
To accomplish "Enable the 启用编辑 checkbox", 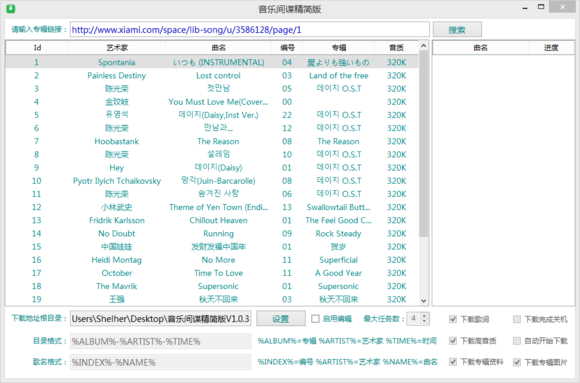I will click(315, 319).
